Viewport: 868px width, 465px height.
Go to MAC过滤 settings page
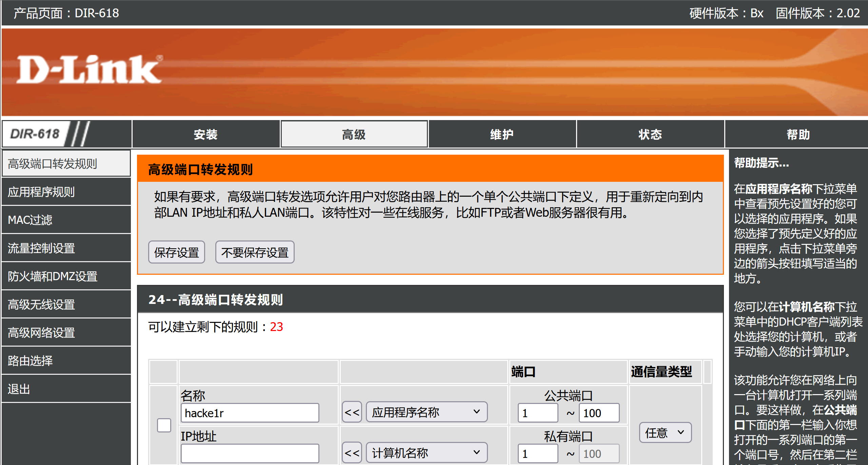pos(66,220)
